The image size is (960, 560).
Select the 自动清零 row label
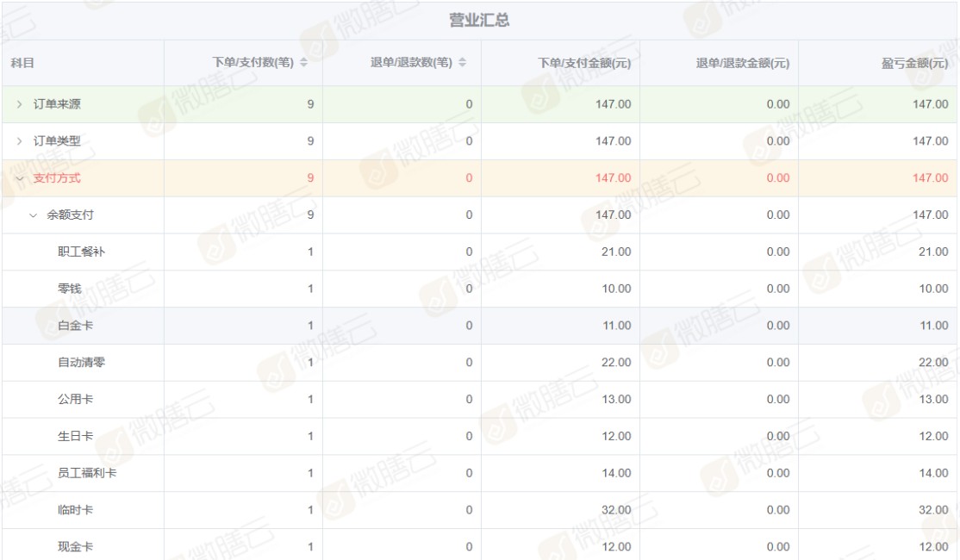pos(81,363)
